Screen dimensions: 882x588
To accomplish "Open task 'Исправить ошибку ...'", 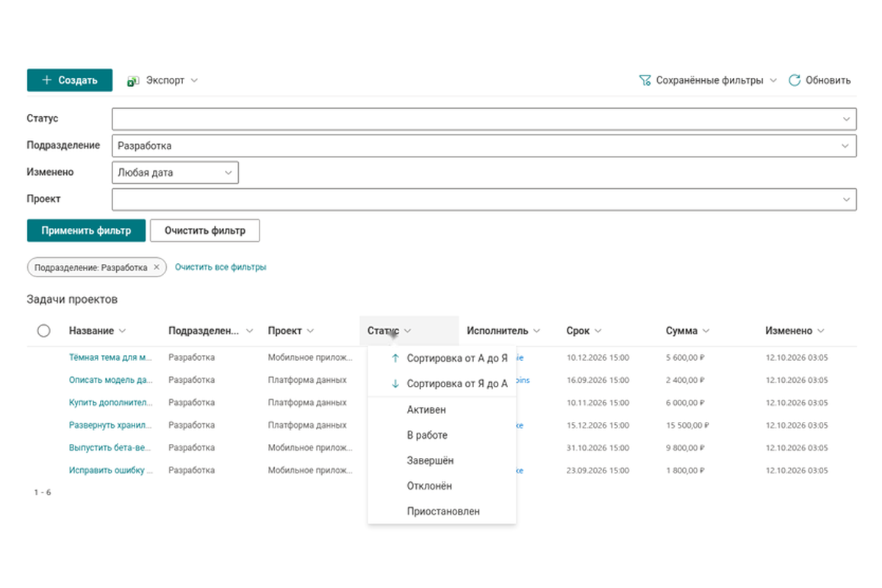I will (x=111, y=470).
